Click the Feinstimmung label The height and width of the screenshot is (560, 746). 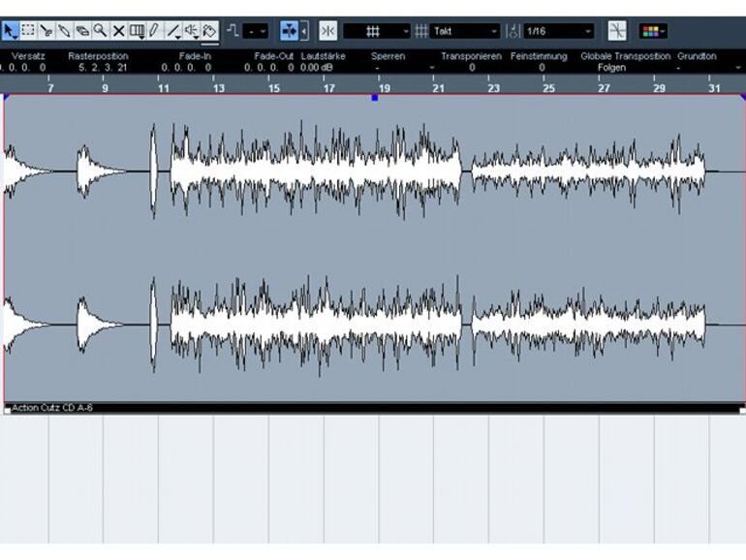539,56
